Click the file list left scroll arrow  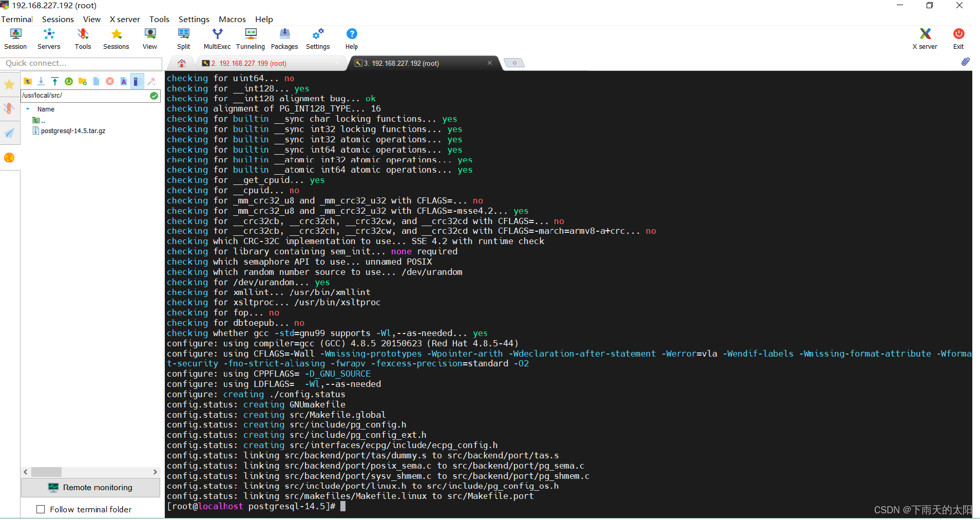(26, 472)
